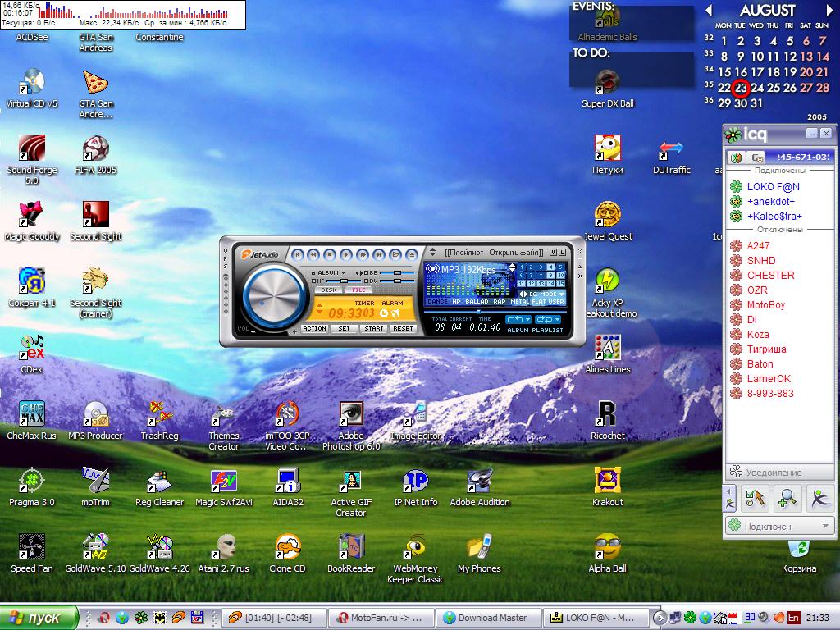Image resolution: width=840 pixels, height=630 pixels.
Task: Toggle the XF crossfade checkbox in JetAudio
Action: tap(313, 281)
